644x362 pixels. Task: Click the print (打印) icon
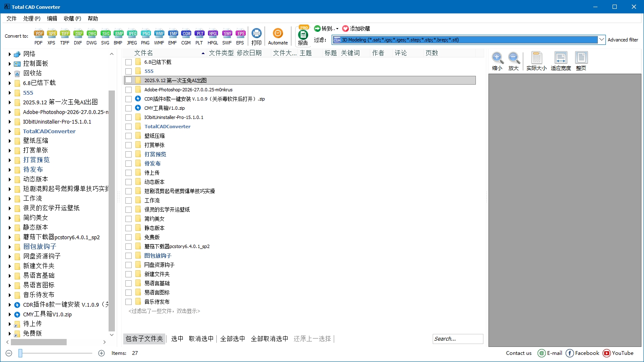pyautogui.click(x=257, y=34)
